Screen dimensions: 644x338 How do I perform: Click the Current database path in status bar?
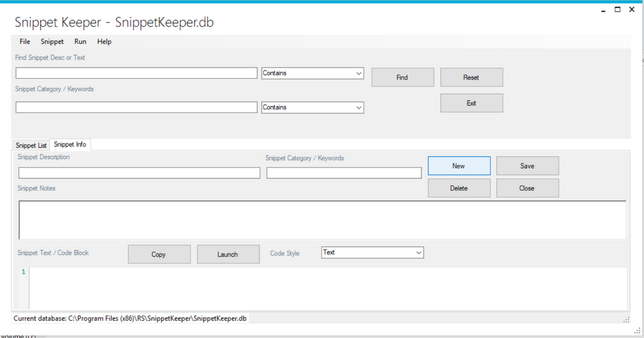pyautogui.click(x=130, y=318)
